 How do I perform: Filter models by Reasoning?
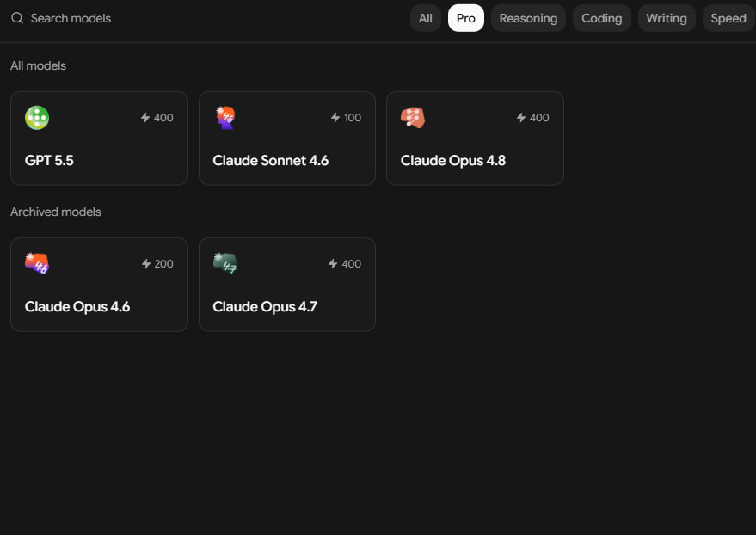pos(528,18)
